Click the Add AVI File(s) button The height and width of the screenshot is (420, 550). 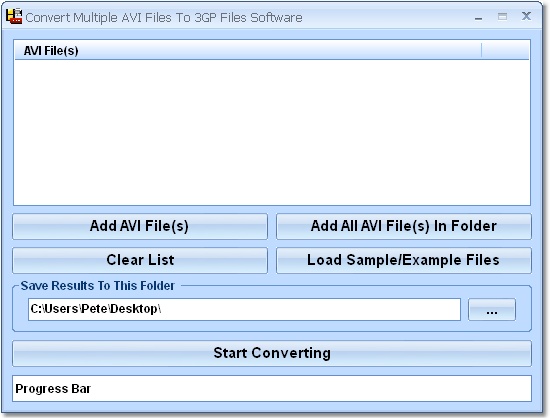(x=140, y=226)
